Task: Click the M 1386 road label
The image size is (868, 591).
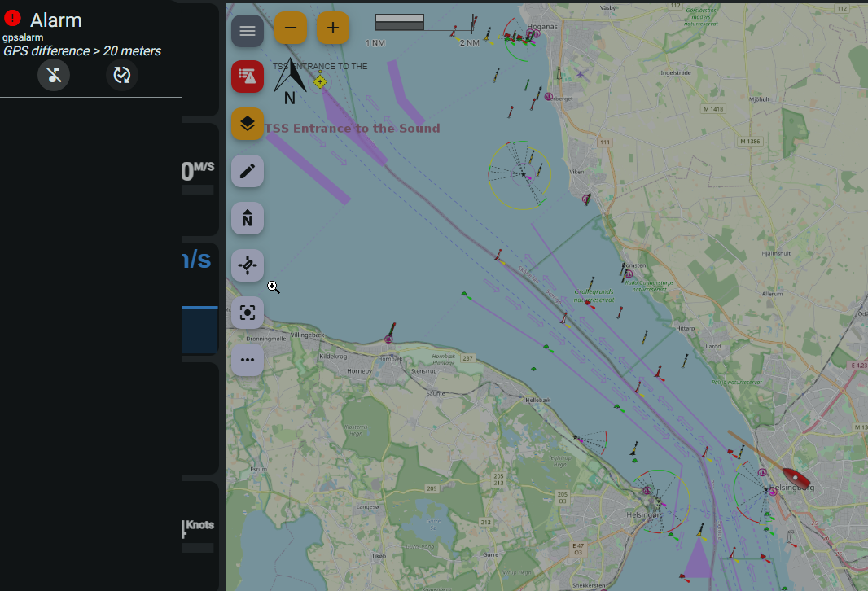Action: [750, 141]
